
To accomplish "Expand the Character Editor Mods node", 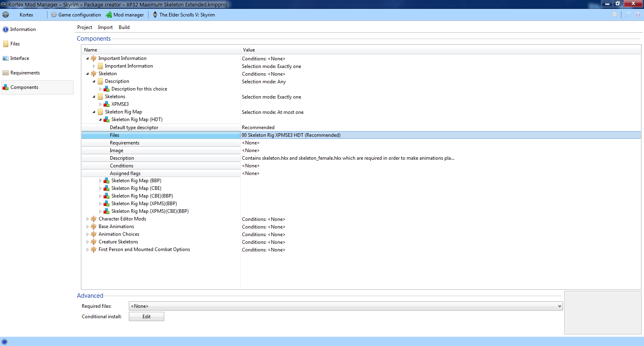I will [87, 219].
